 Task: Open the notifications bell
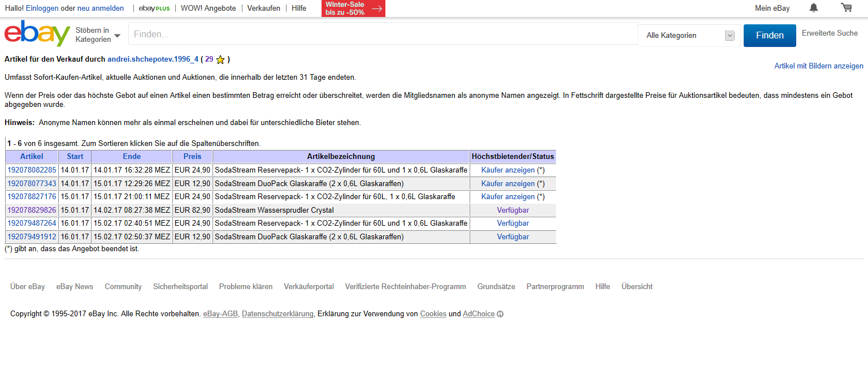[x=814, y=8]
